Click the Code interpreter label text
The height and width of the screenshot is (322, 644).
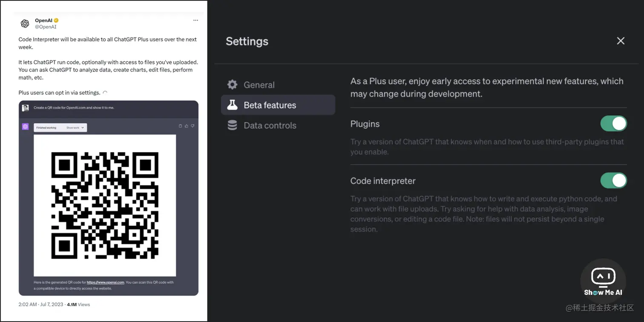pyautogui.click(x=383, y=181)
